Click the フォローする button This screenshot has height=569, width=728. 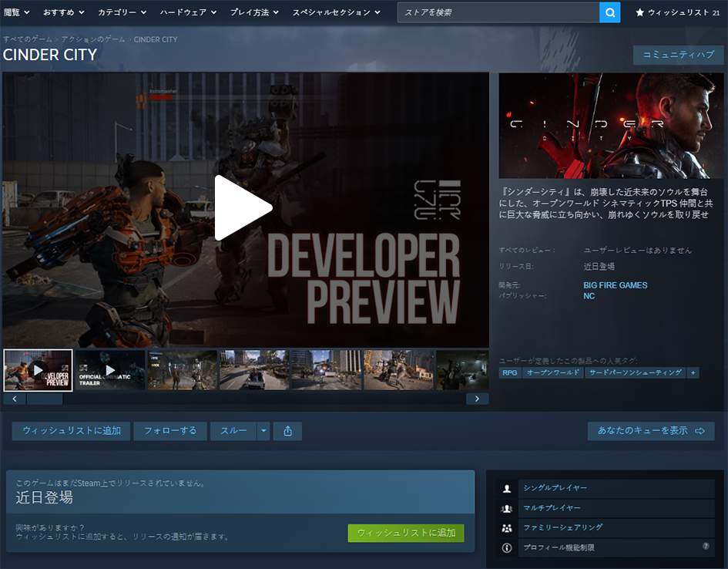(170, 431)
